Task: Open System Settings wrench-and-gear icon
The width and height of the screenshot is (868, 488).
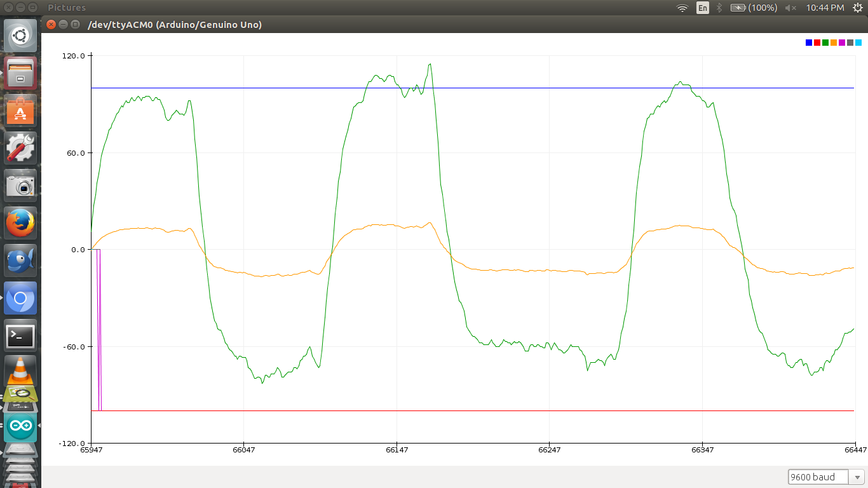Action: 20,148
